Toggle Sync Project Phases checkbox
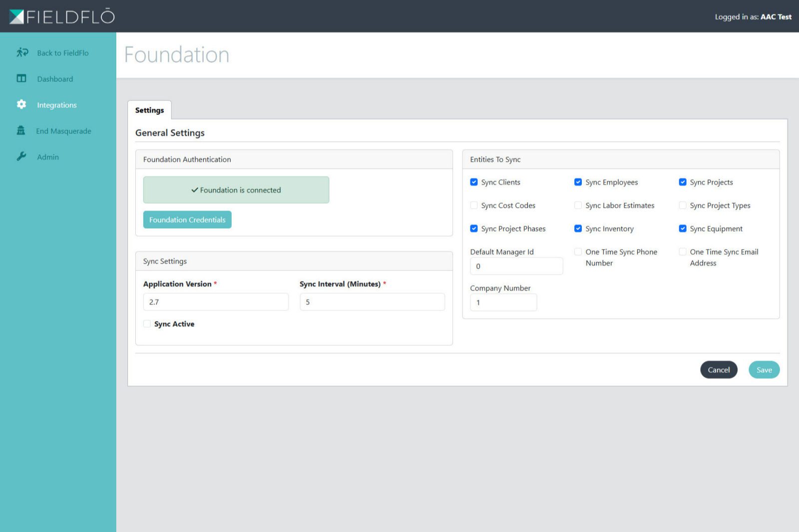Screen dimensions: 799x532 [x=474, y=229]
